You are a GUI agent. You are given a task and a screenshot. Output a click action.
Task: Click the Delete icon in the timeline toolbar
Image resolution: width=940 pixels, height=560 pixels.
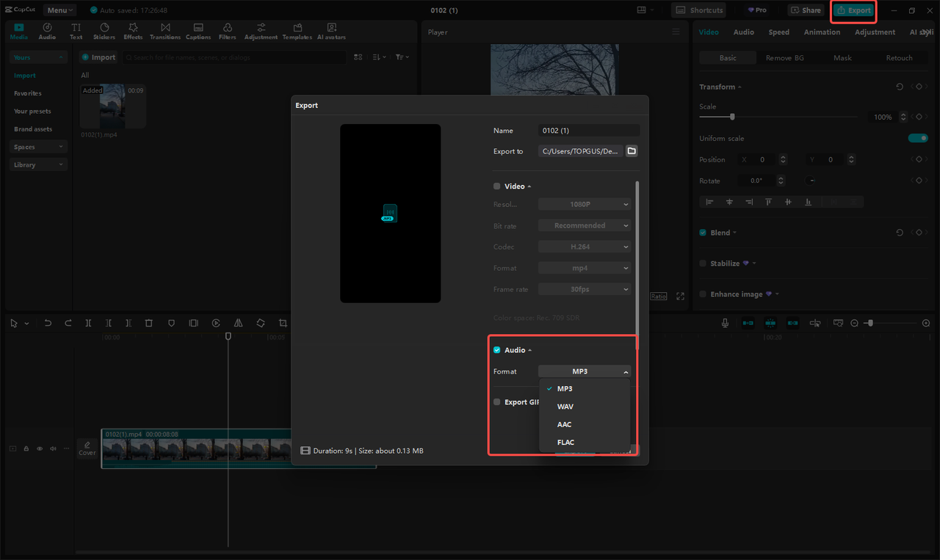149,323
